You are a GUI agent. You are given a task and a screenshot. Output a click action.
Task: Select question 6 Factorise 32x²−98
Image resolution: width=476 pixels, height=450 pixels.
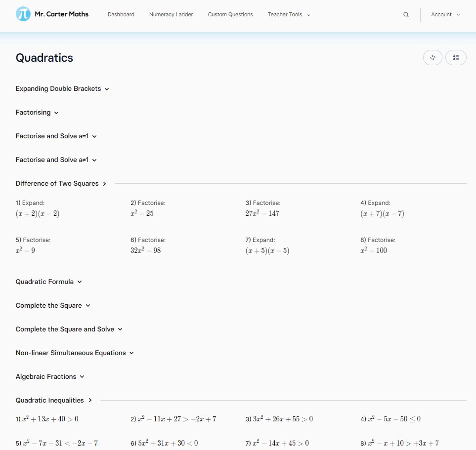click(148, 246)
